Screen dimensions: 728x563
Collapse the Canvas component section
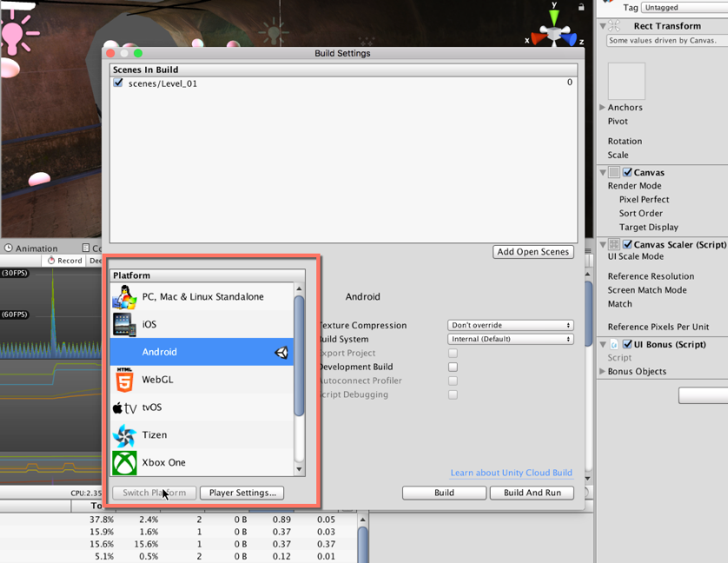point(603,172)
